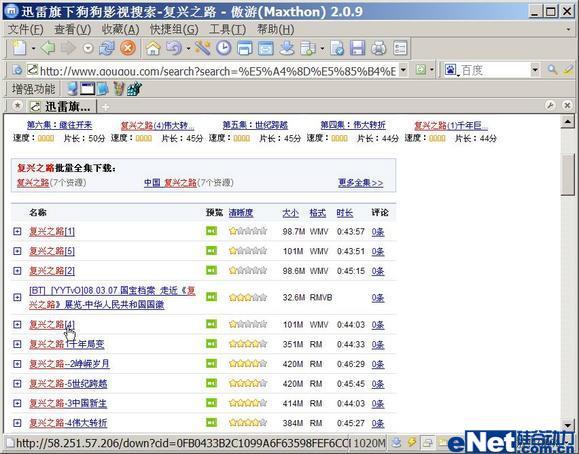Screen dimensions: 579x454
Task: Click the 中国_复兴之路 batch download link
Action: click(170, 182)
